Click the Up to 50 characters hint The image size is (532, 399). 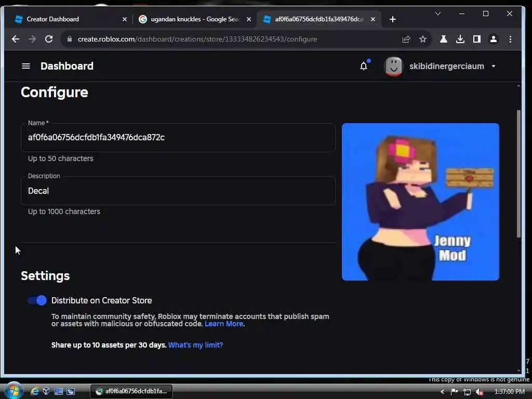(60, 158)
